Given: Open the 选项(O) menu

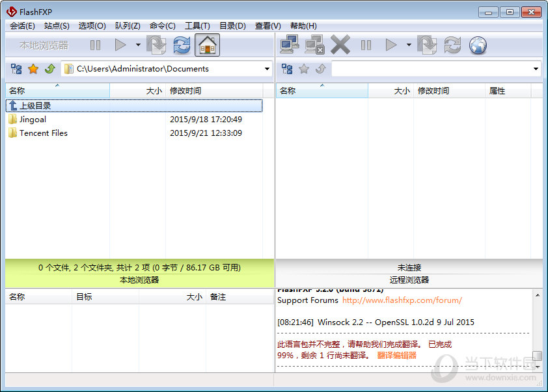Looking at the screenshot, I should pos(92,26).
